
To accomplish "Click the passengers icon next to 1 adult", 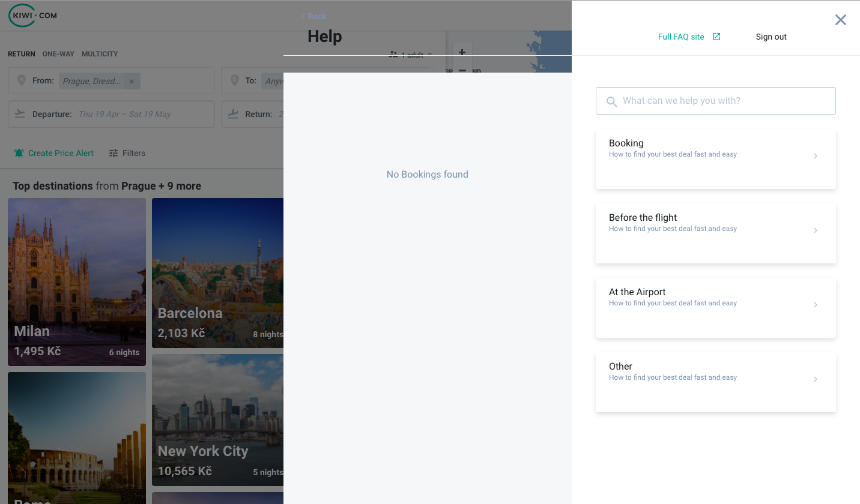I will click(x=393, y=55).
